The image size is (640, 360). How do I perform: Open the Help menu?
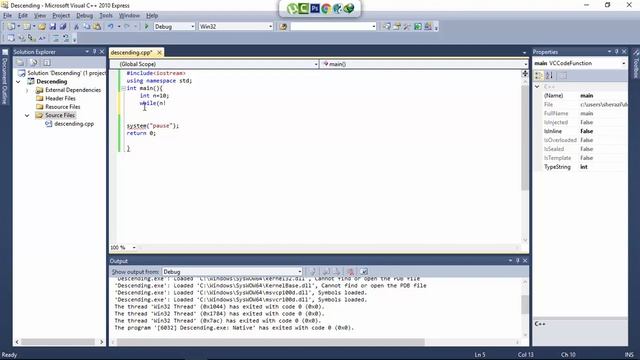152,16
